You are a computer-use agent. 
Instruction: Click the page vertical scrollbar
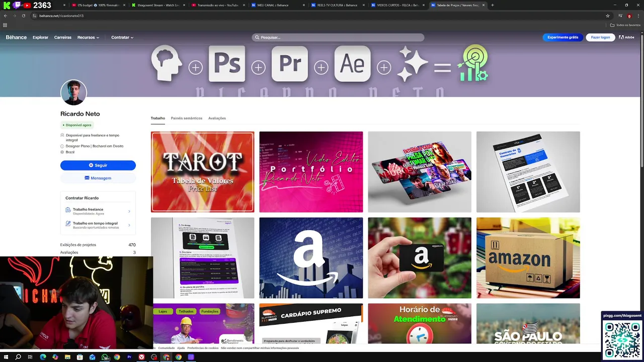tap(641, 101)
